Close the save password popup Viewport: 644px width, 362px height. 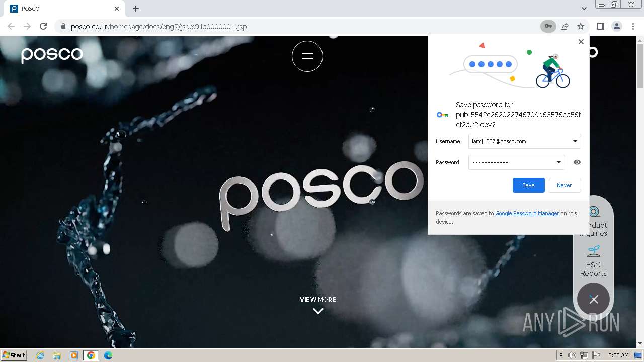(x=581, y=42)
